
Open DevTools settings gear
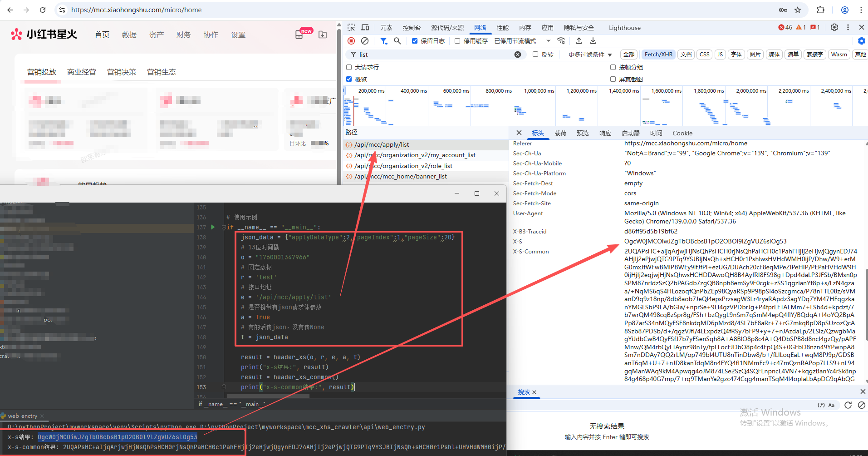[x=834, y=27]
